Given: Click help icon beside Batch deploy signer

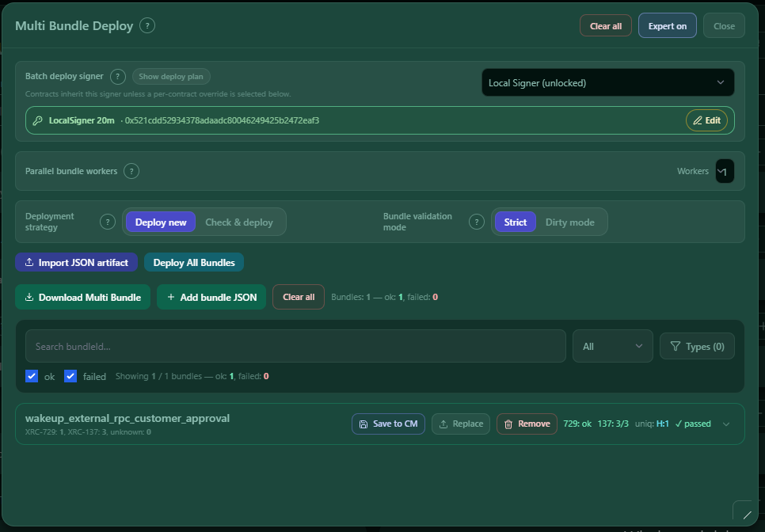Looking at the screenshot, I should click(x=117, y=77).
